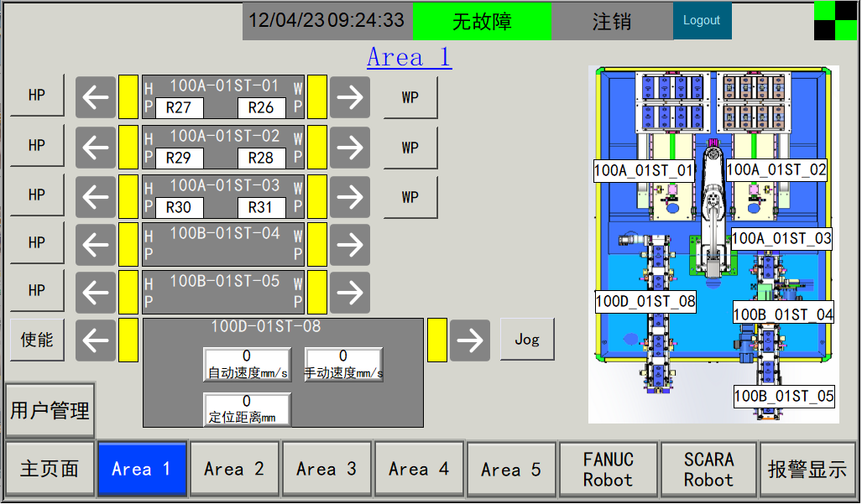Viewport: 862px width, 504px height.
Task: Toggle the 使能 enable button
Action: click(37, 340)
